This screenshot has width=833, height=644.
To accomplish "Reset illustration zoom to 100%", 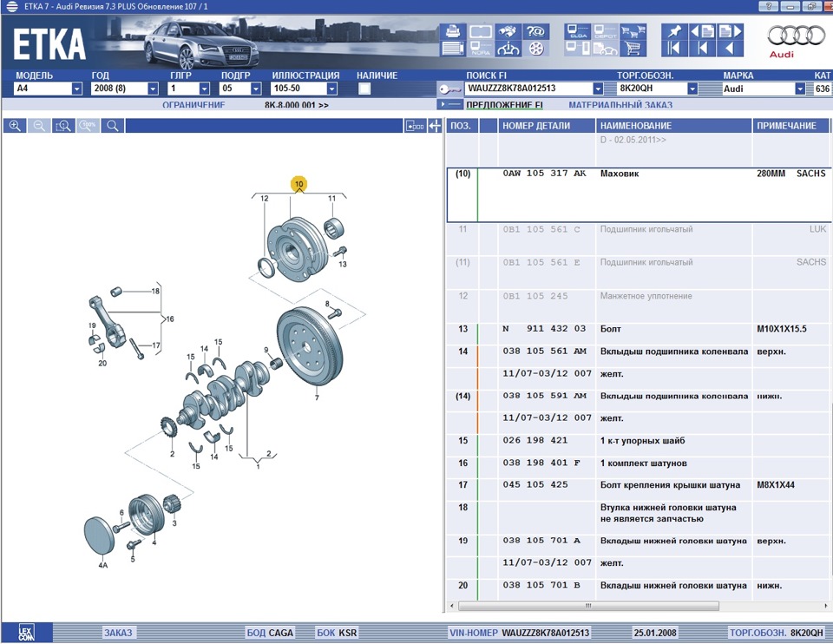I will coord(89,126).
